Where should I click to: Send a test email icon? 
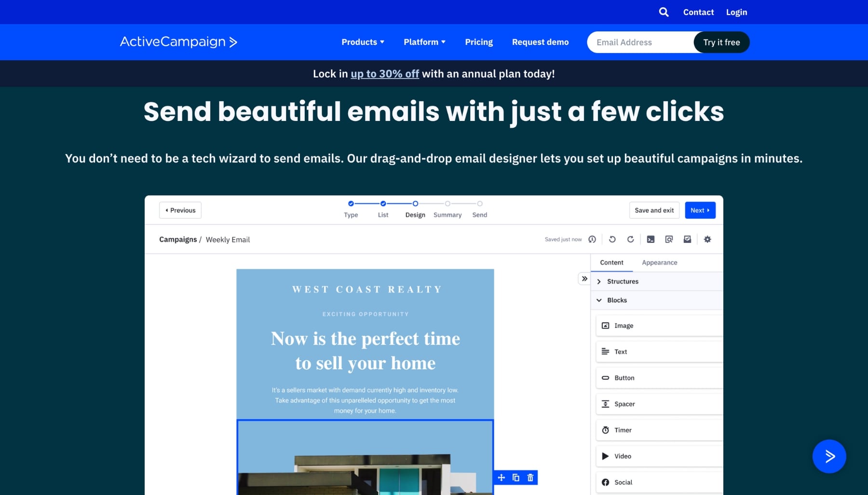tap(687, 239)
